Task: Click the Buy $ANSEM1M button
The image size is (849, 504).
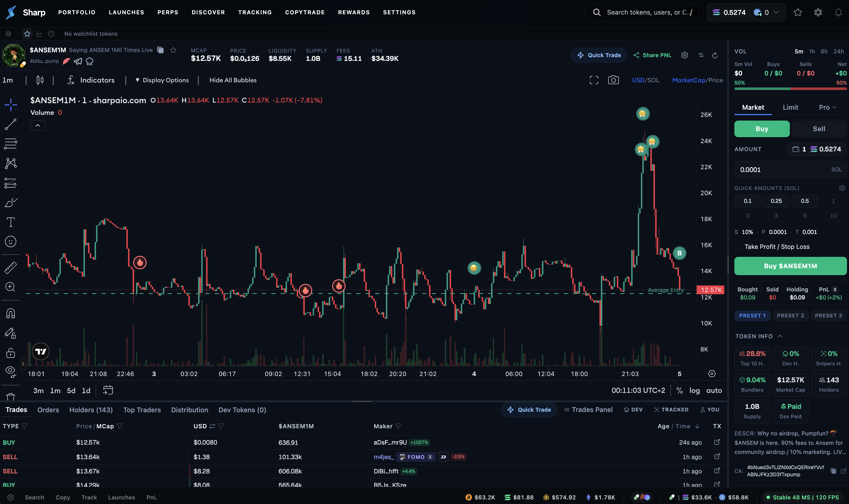Action: pos(790,266)
